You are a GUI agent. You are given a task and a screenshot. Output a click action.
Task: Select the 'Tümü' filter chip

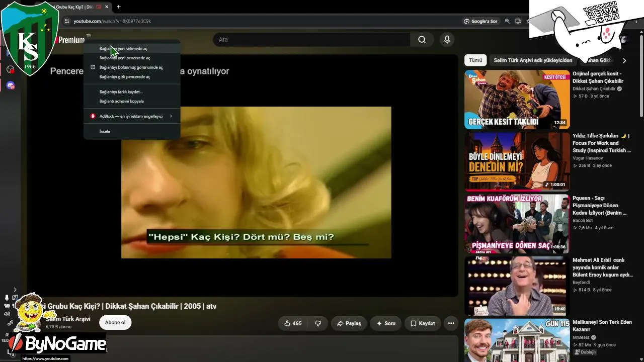(x=475, y=60)
